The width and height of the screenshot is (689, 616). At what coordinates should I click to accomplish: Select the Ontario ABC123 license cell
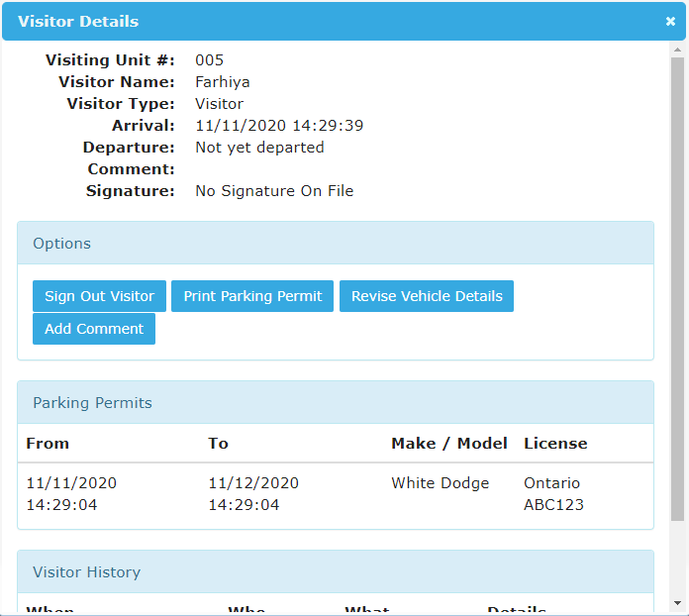(553, 494)
